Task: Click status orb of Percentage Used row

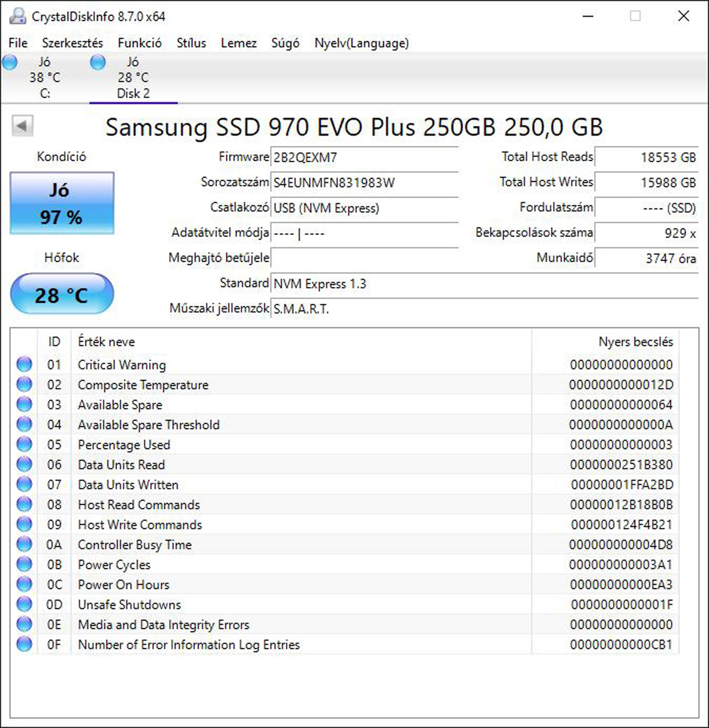Action: pyautogui.click(x=24, y=444)
